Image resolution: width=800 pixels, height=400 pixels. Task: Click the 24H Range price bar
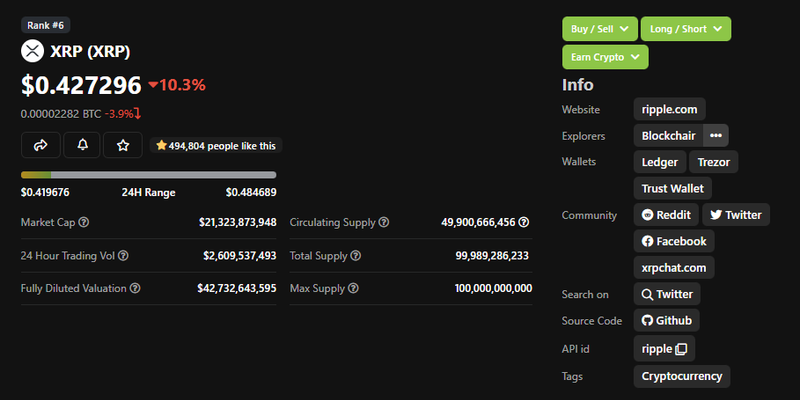pos(148,175)
